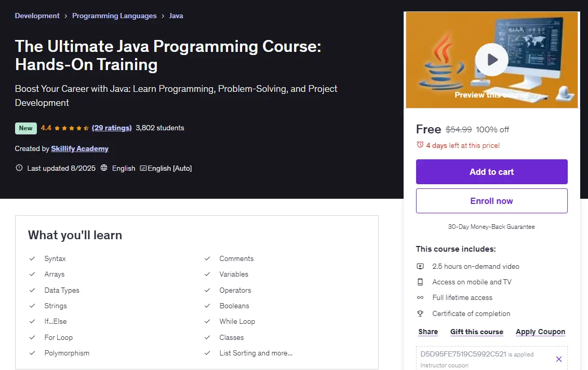Viewport: 588px width, 370px height.
Task: Click the chevron after Programming Languages
Action: 163,16
